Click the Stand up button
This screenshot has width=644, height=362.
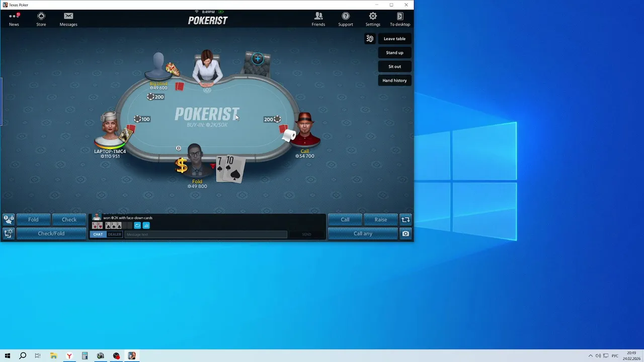[x=394, y=53]
